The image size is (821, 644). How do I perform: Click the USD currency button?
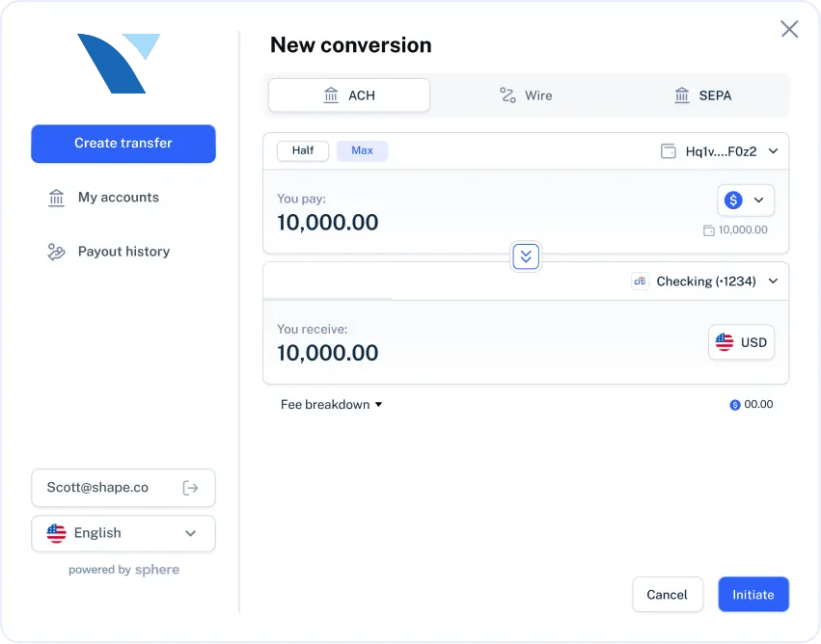[x=742, y=342]
